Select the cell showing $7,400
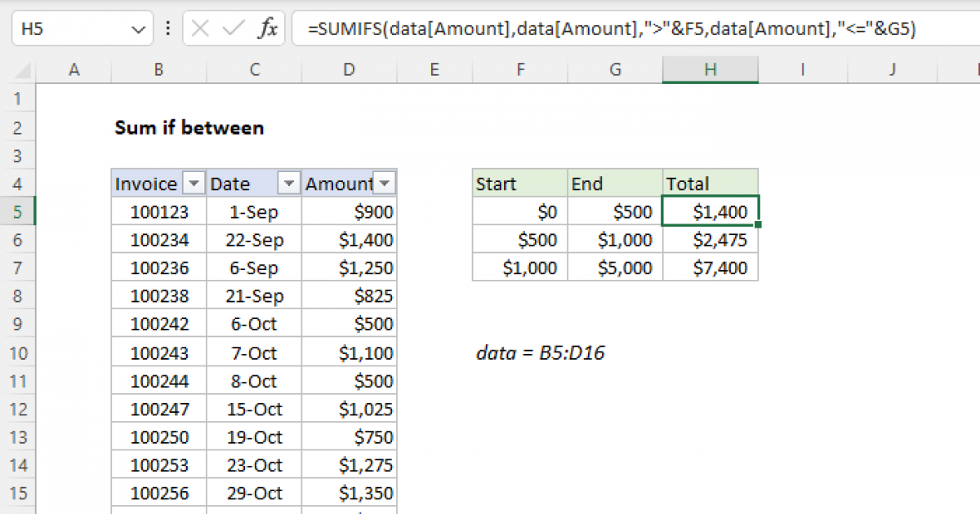This screenshot has width=980, height=514. [x=710, y=267]
